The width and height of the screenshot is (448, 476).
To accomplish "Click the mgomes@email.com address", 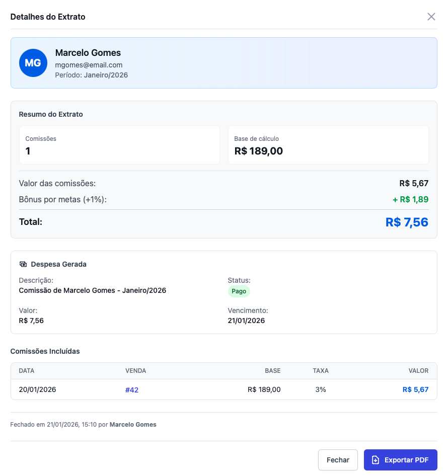I will pos(89,65).
